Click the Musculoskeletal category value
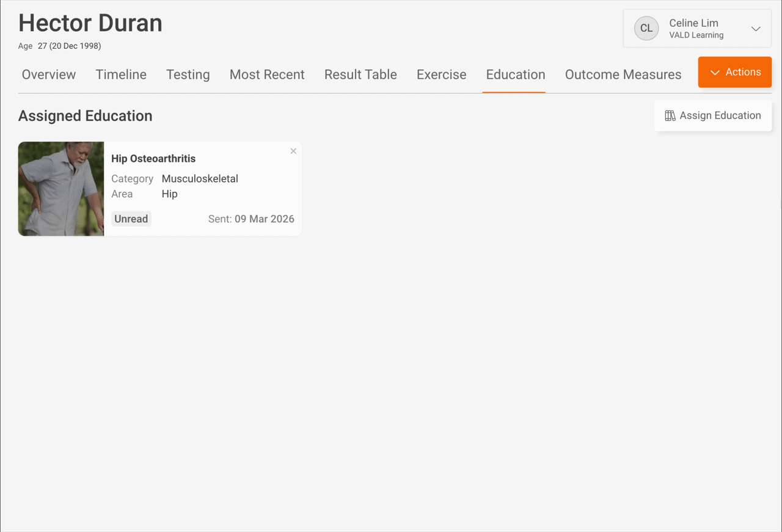 tap(200, 179)
